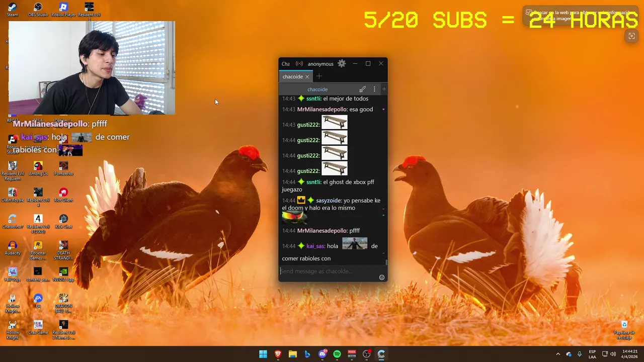Select the Papelera de reciclaje icon

click(624, 329)
